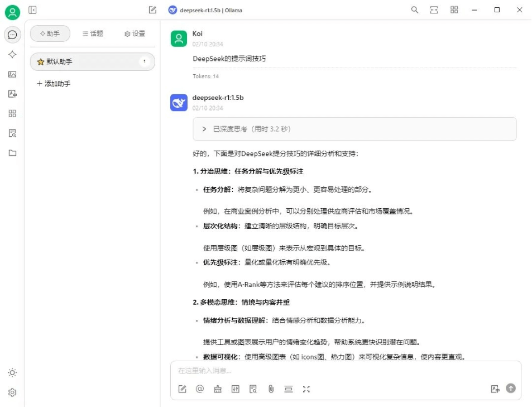Open app settings gear in the sidebar
Image resolution: width=532 pixels, height=407 pixels.
click(12, 392)
